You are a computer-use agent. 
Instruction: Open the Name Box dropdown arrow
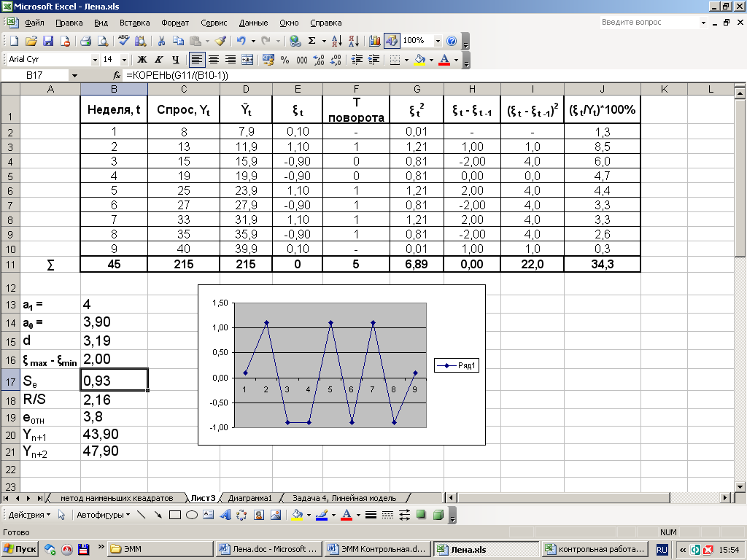74,76
